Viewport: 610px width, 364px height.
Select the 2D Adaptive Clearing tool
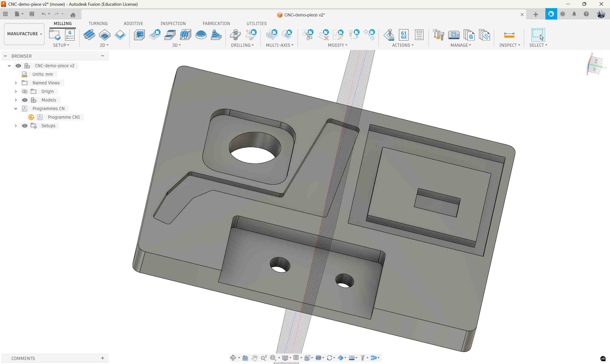(x=89, y=35)
